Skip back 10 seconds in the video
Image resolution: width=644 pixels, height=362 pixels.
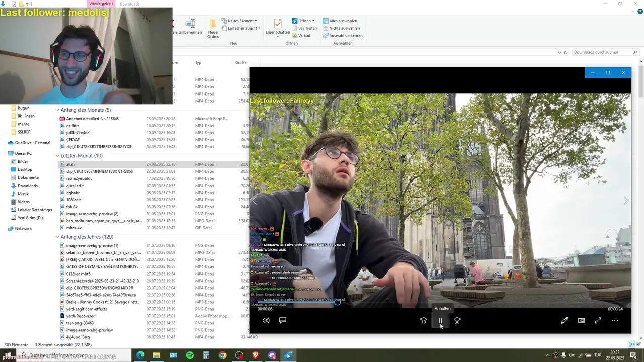[x=424, y=320]
